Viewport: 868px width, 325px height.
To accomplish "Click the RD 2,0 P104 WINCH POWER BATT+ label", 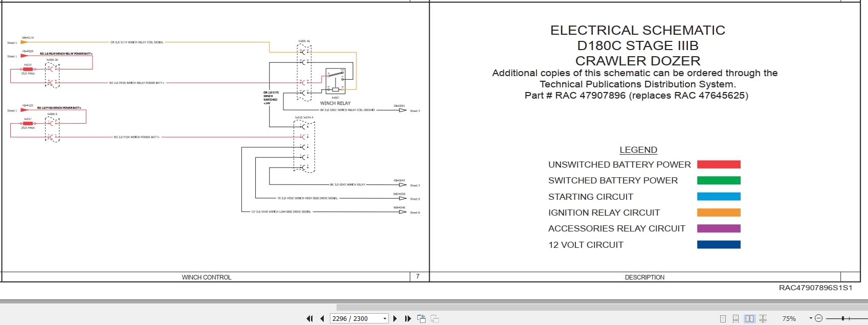I will coord(137,137).
